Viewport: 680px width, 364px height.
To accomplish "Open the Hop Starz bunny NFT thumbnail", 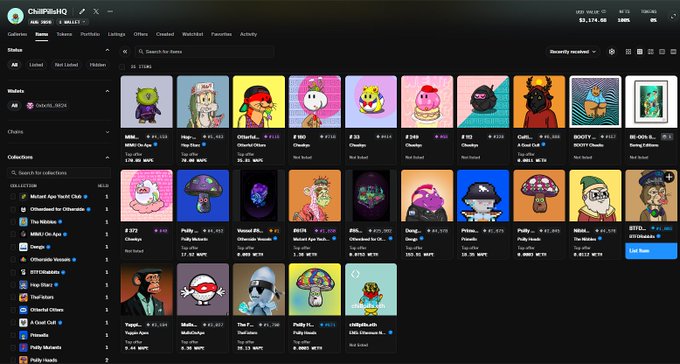I will pos(203,102).
